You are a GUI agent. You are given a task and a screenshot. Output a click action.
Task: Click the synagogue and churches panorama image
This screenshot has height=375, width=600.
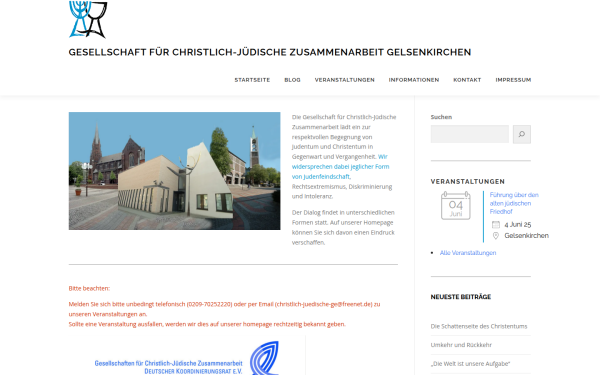(x=174, y=171)
